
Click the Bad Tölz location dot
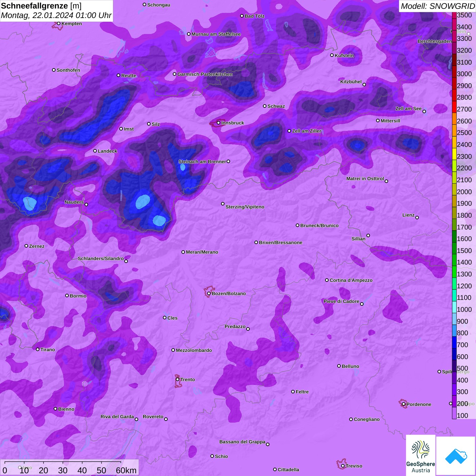pyautogui.click(x=242, y=16)
